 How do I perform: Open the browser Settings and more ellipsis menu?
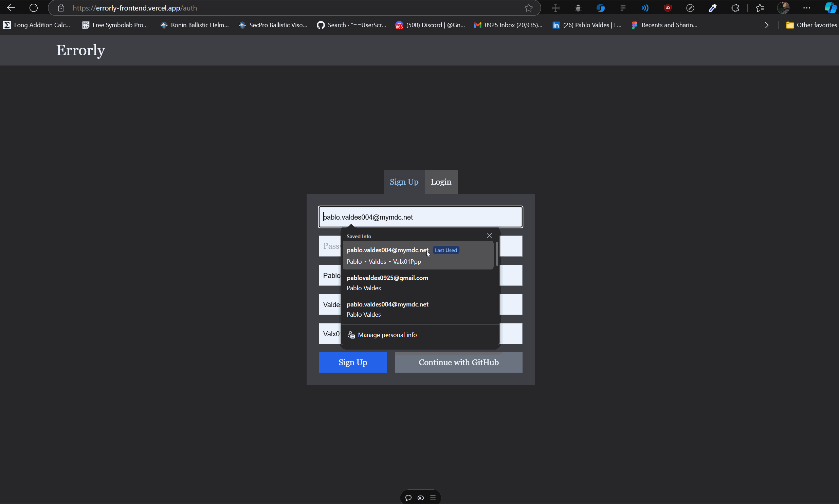point(807,8)
